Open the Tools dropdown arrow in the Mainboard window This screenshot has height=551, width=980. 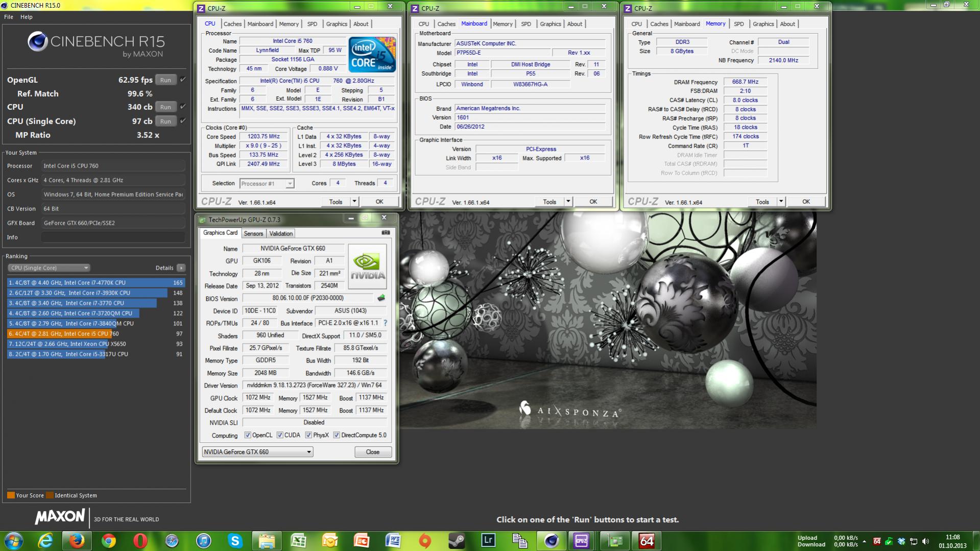(568, 202)
